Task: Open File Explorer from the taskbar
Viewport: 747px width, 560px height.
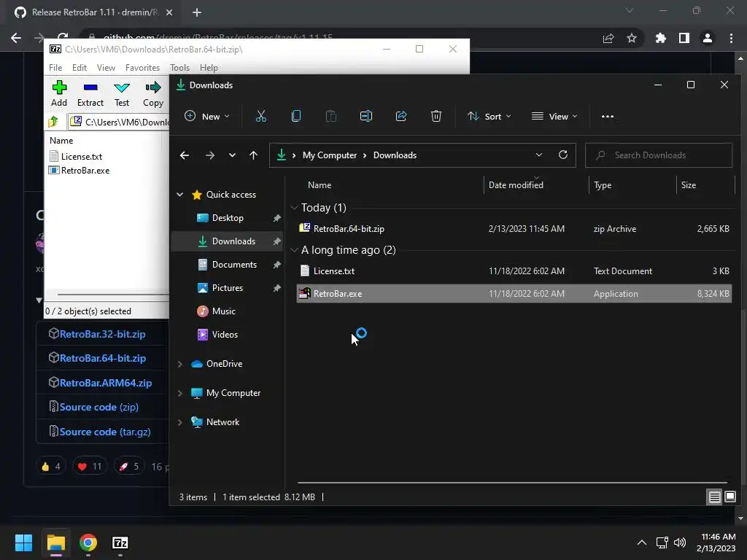Action: coord(55,542)
